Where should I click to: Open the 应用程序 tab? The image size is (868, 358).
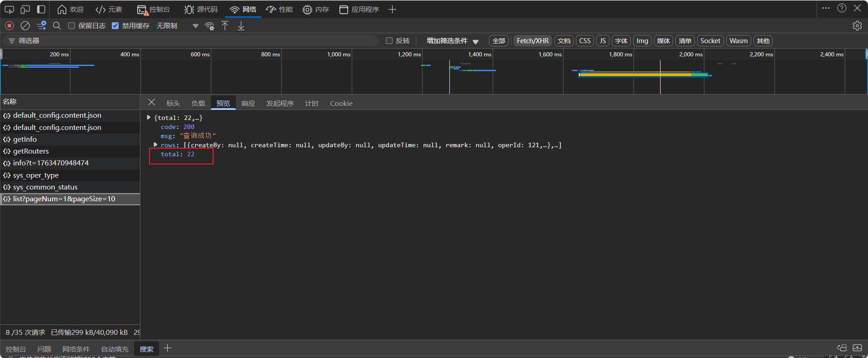[x=359, y=9]
